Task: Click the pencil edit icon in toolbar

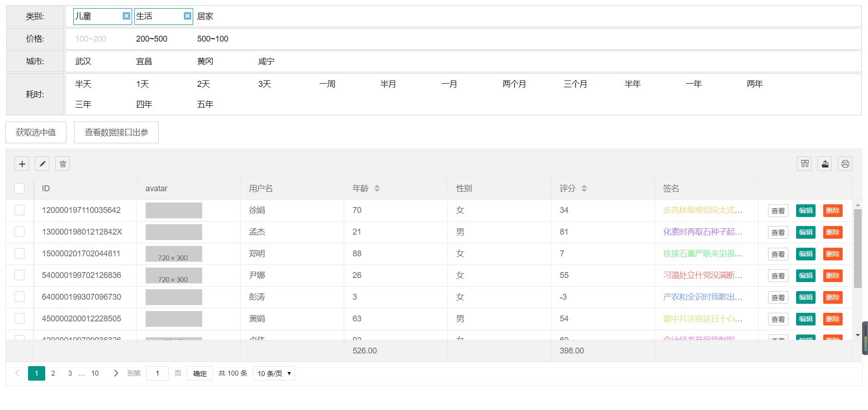Action: (42, 164)
